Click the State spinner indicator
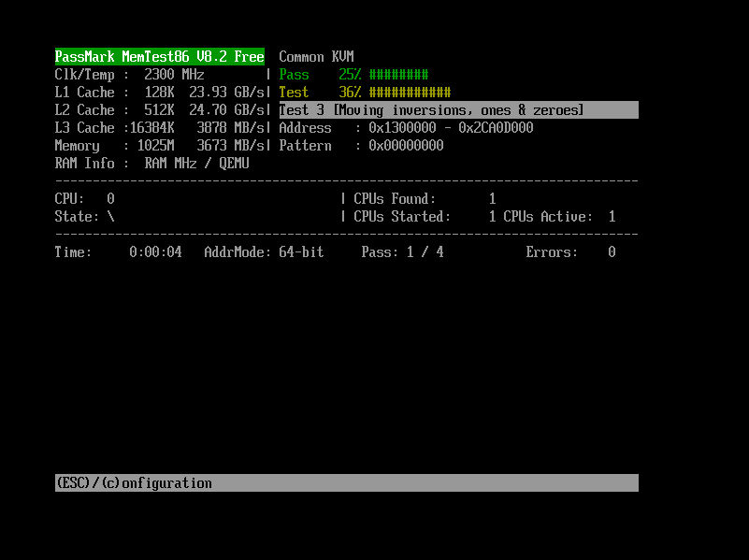Image resolution: width=749 pixels, height=560 pixels. [x=111, y=216]
